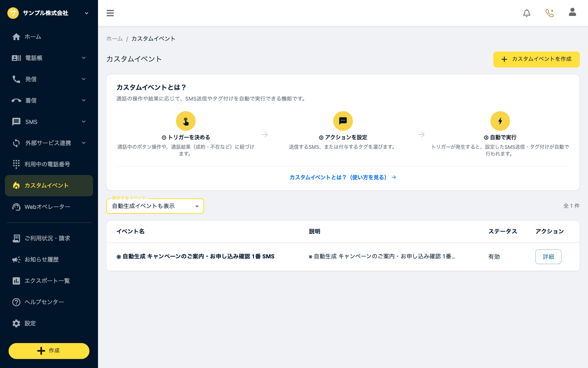Expand the 着信 submenu chevron
The image size is (588, 368).
pos(84,101)
